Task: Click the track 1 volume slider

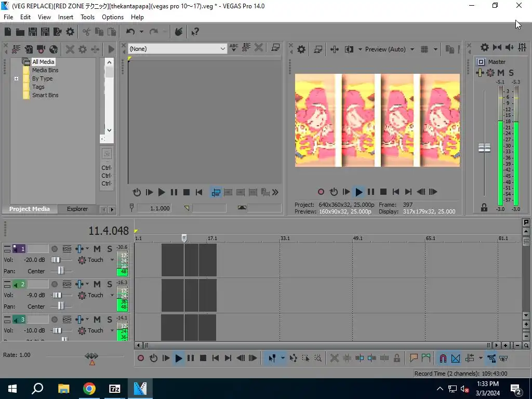Action: [56, 260]
